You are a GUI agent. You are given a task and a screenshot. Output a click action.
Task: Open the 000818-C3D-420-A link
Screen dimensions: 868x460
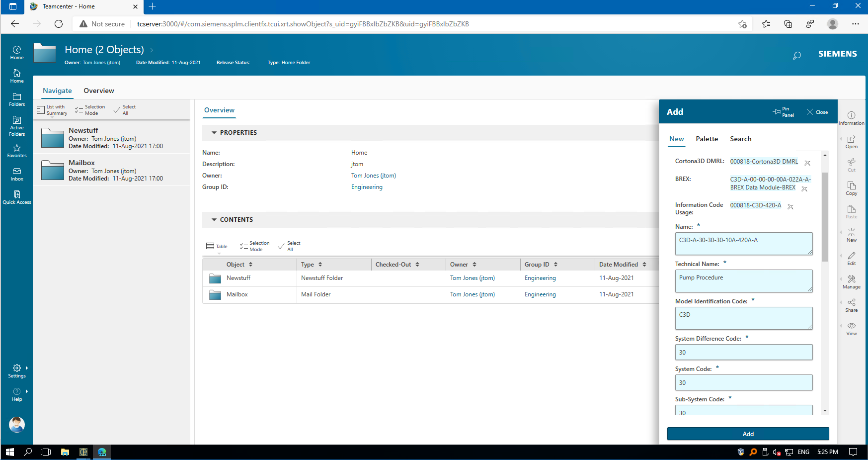[x=755, y=205]
